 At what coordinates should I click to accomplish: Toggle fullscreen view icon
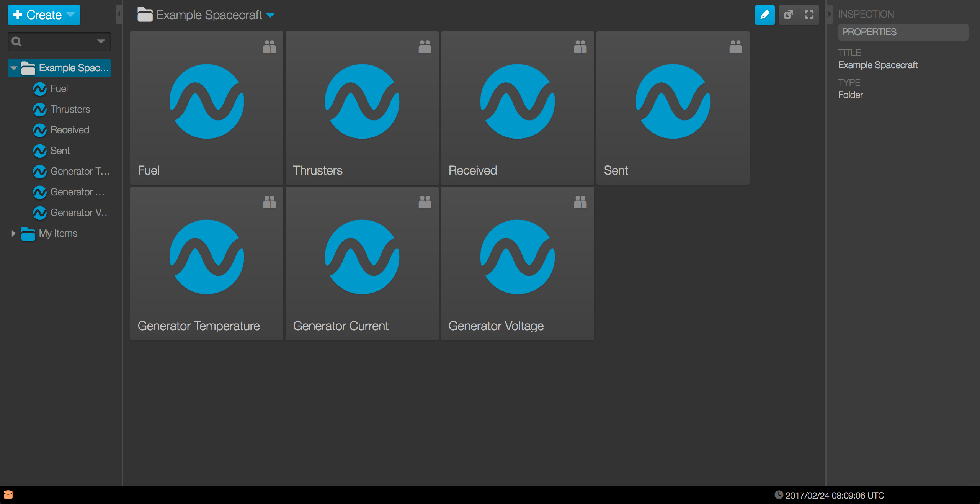(809, 15)
